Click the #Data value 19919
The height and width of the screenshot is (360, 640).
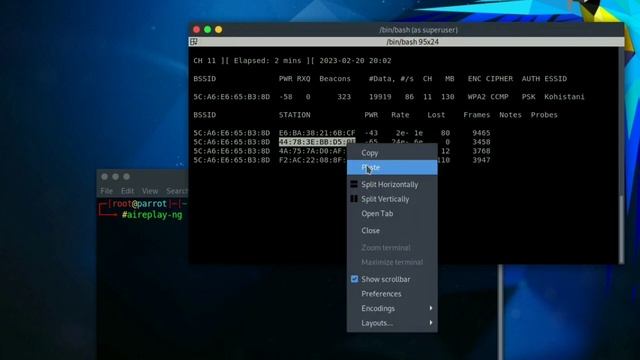380,97
